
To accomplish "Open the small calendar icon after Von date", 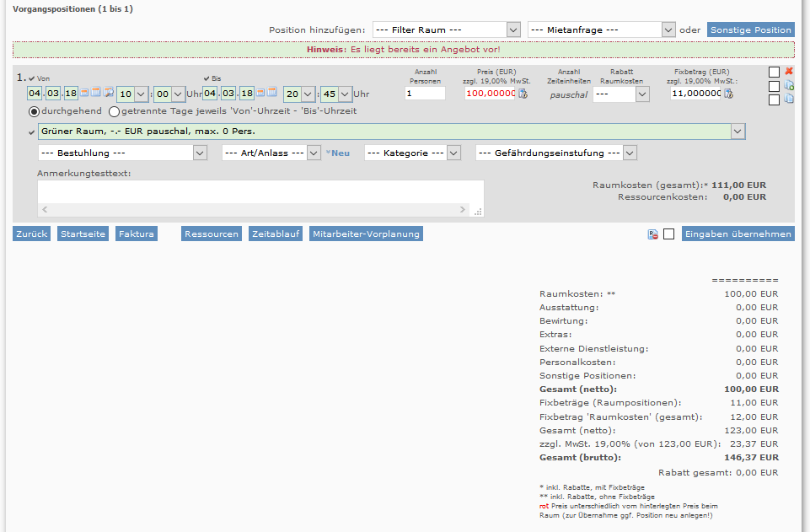I will (83, 93).
